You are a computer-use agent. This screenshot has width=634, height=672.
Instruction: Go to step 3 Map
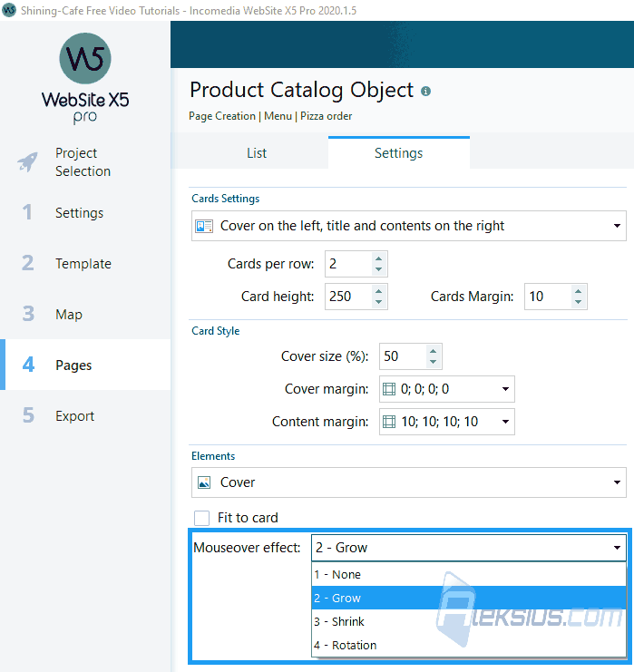(85, 314)
